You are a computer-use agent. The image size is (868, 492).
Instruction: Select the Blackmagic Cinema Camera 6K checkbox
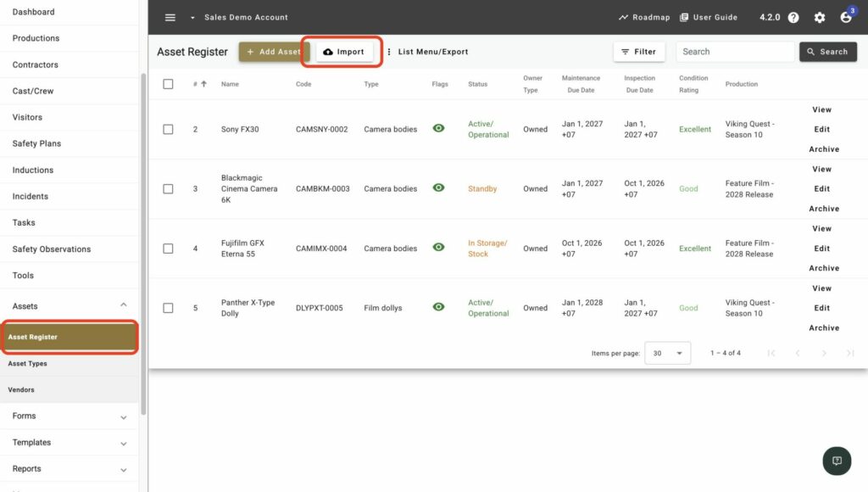pos(168,189)
